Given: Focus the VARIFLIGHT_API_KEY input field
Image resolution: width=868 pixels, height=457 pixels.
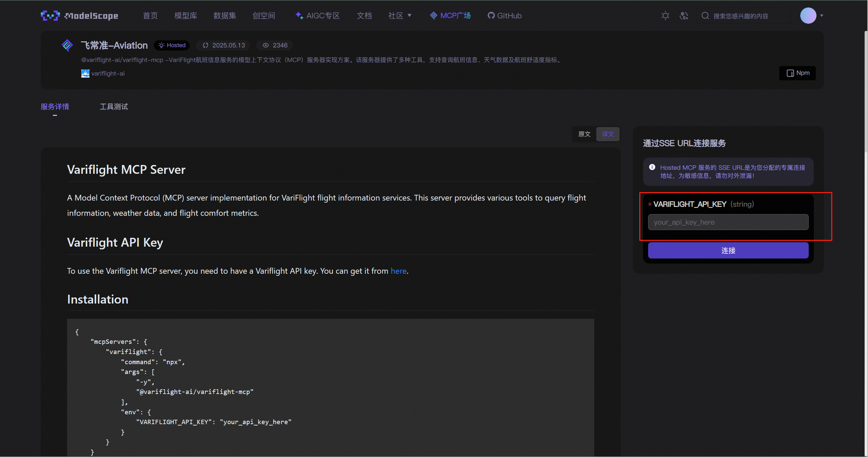Looking at the screenshot, I should (x=728, y=222).
